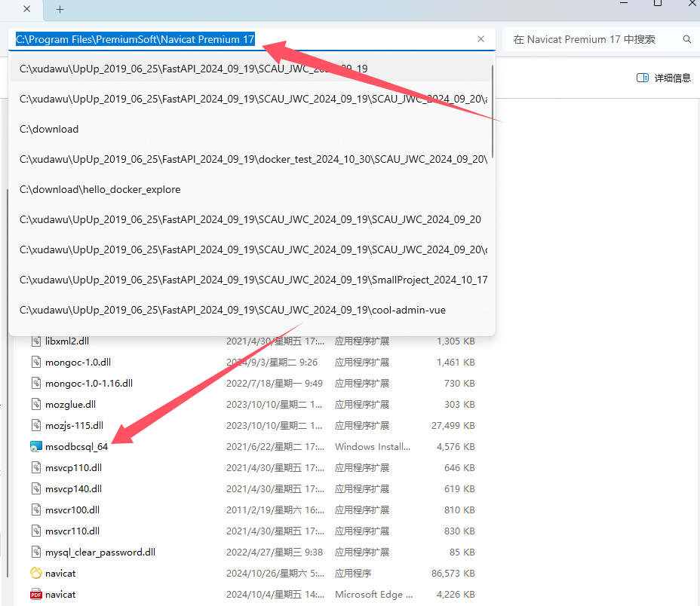Choose the C:\download suggestion
Screen dimensions: 700x606
pos(251,130)
